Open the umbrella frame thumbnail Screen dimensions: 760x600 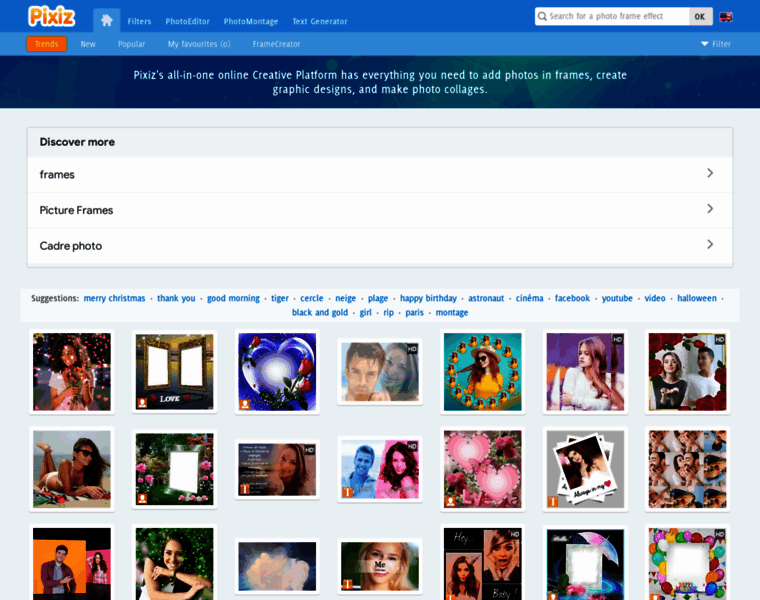click(x=586, y=564)
